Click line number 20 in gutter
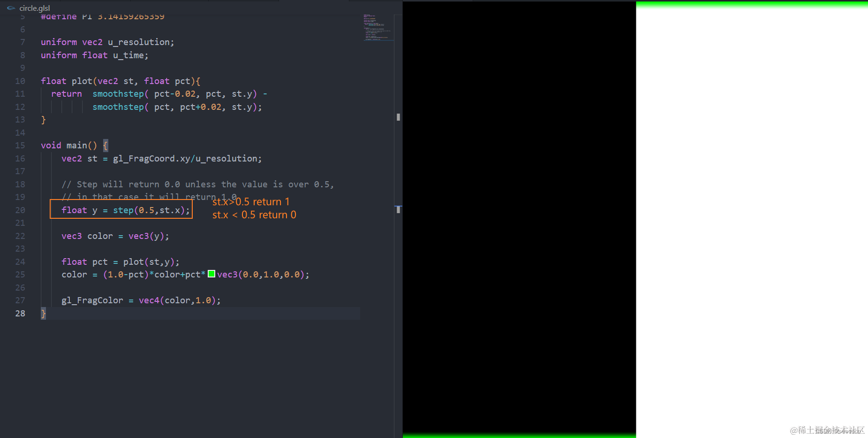 click(20, 210)
